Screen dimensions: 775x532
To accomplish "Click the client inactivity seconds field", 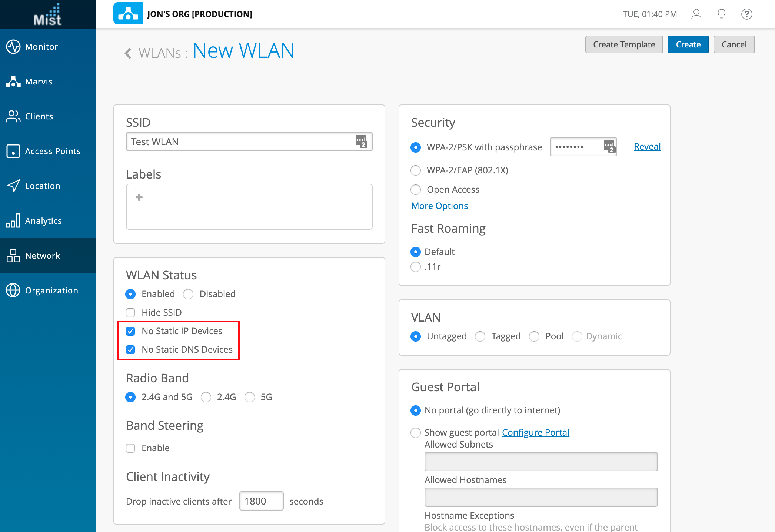I will (x=261, y=501).
